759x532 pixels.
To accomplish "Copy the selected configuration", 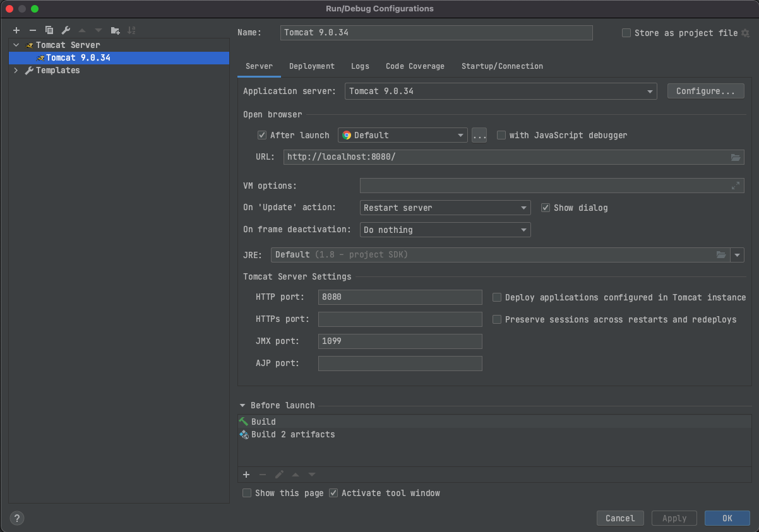I will [x=49, y=30].
